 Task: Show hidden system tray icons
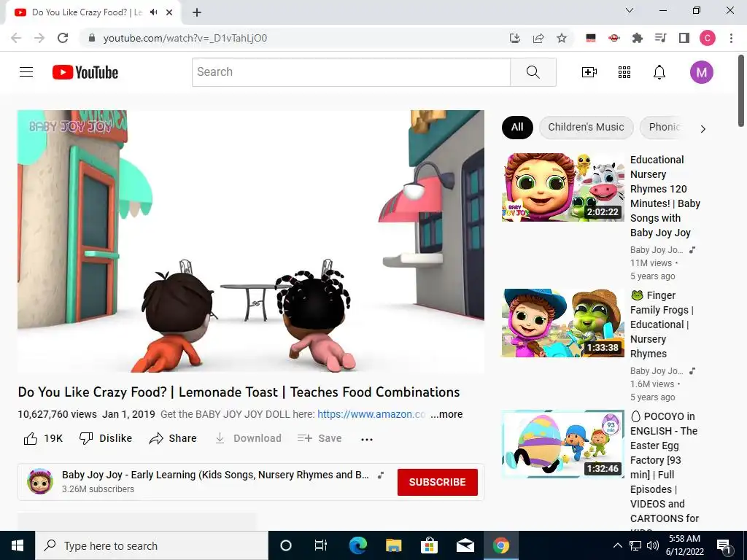617,545
